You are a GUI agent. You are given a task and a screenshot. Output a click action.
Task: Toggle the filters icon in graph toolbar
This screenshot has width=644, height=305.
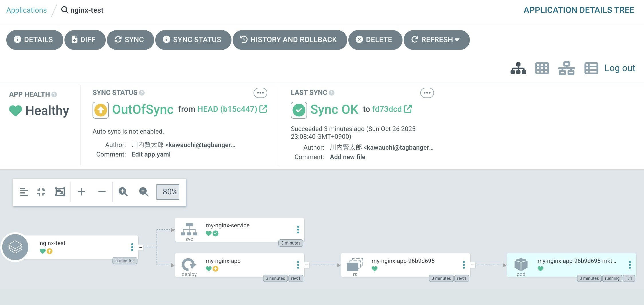24,192
